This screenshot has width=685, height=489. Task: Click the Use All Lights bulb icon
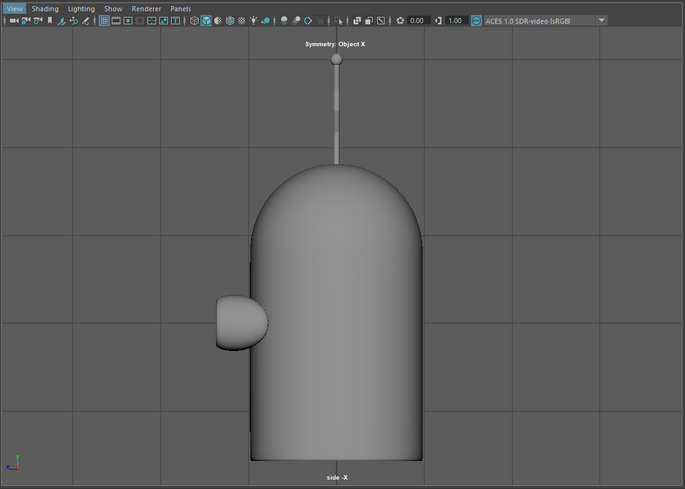pyautogui.click(x=254, y=21)
